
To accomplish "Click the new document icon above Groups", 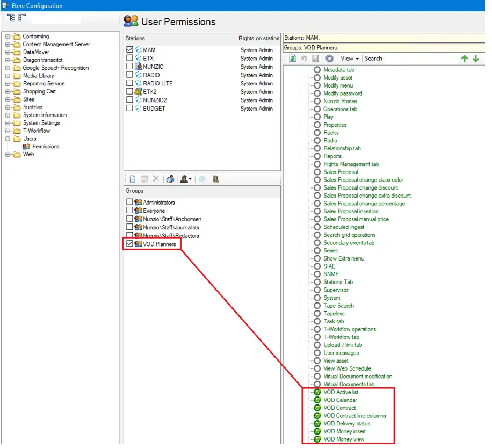I will [132, 179].
